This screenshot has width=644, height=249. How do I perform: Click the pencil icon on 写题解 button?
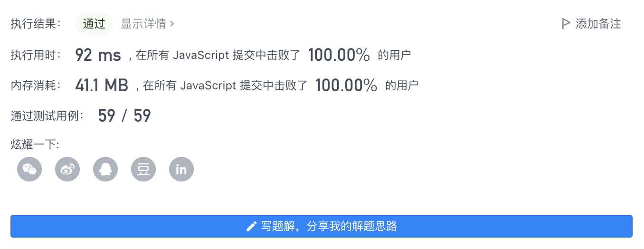click(252, 226)
